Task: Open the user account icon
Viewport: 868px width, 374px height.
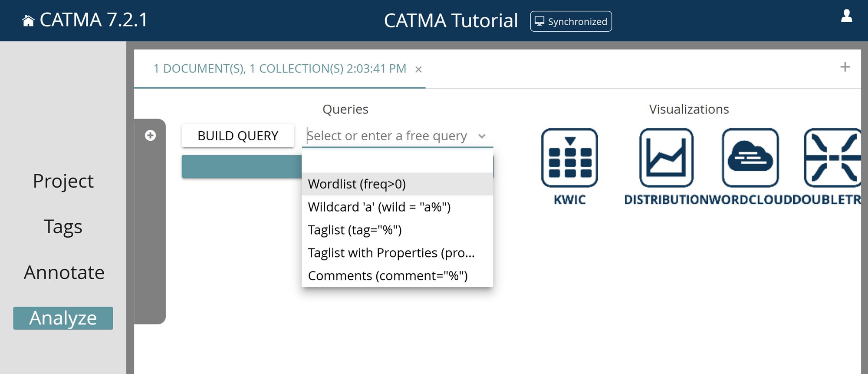Action: click(x=846, y=16)
